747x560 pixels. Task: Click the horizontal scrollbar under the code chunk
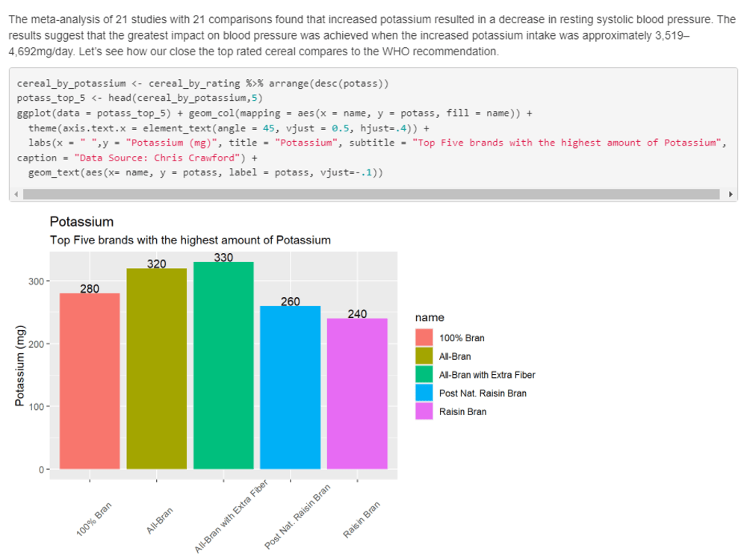click(373, 193)
